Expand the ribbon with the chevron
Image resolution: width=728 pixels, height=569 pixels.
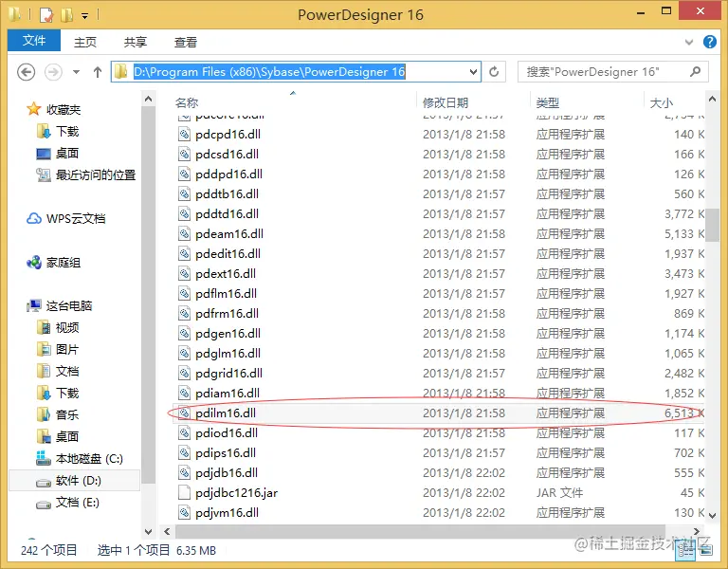tap(689, 43)
